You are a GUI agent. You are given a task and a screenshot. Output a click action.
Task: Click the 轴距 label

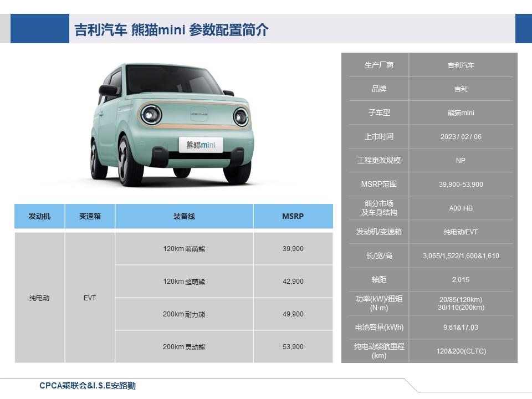[x=379, y=279]
